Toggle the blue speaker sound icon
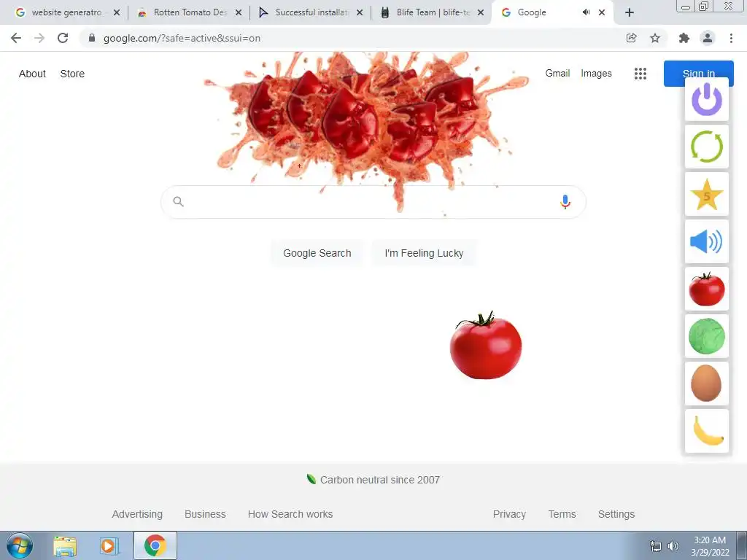 click(x=706, y=241)
